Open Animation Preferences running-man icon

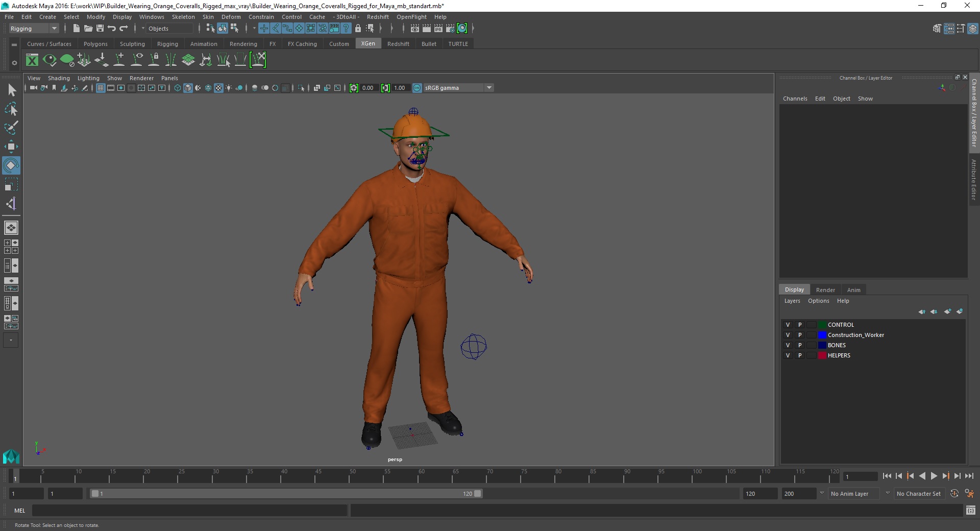click(x=970, y=494)
